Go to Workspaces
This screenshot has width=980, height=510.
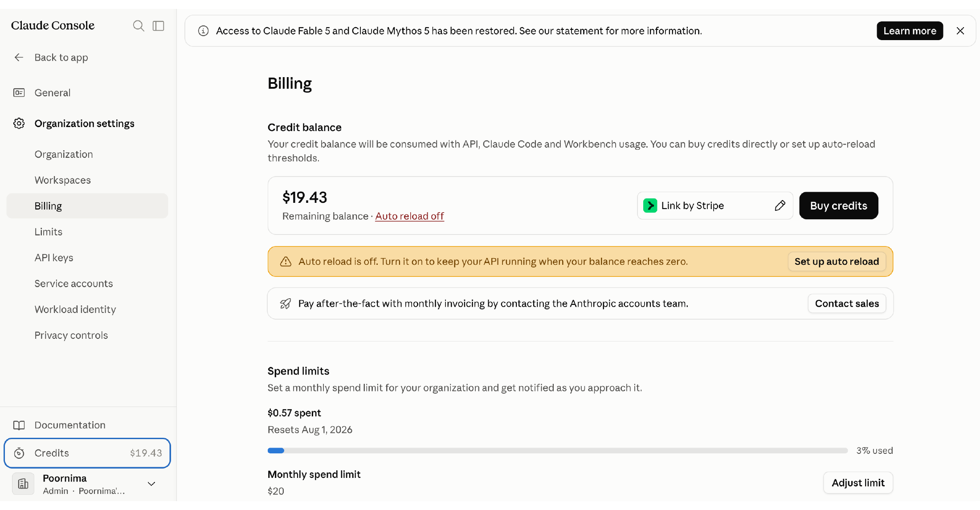(87, 180)
